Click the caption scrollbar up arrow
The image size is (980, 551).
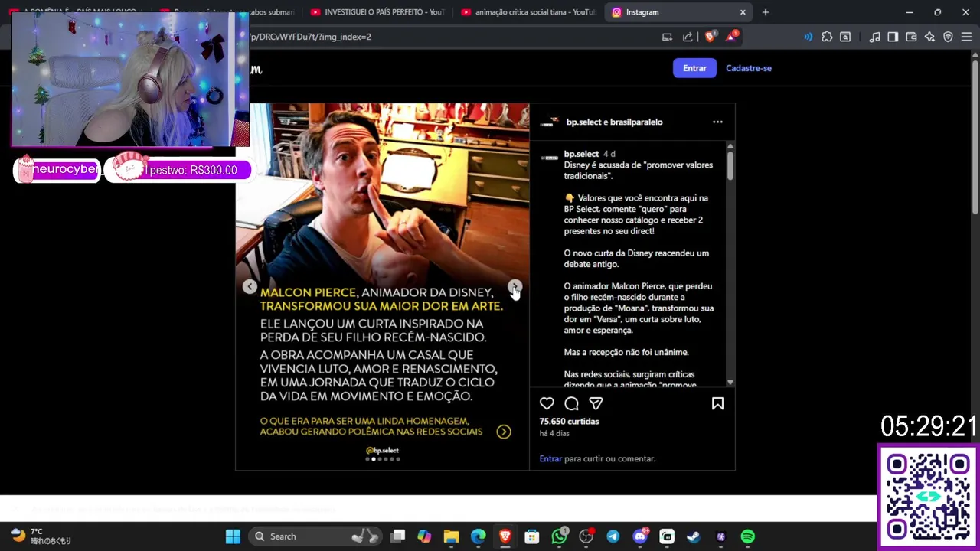pyautogui.click(x=730, y=145)
